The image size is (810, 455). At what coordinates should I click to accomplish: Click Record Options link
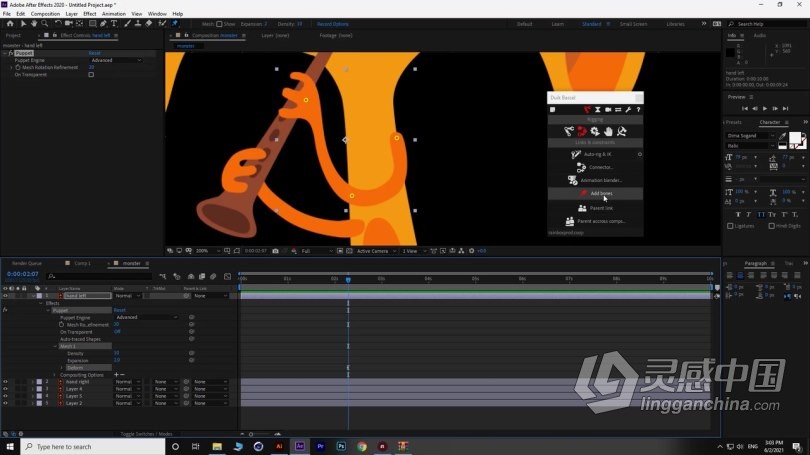click(333, 24)
